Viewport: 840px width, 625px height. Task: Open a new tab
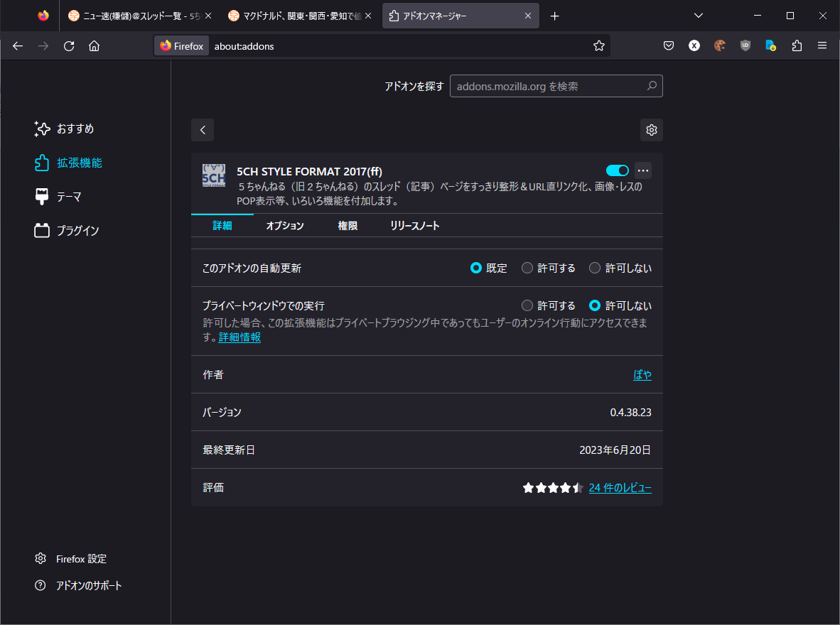coord(554,16)
